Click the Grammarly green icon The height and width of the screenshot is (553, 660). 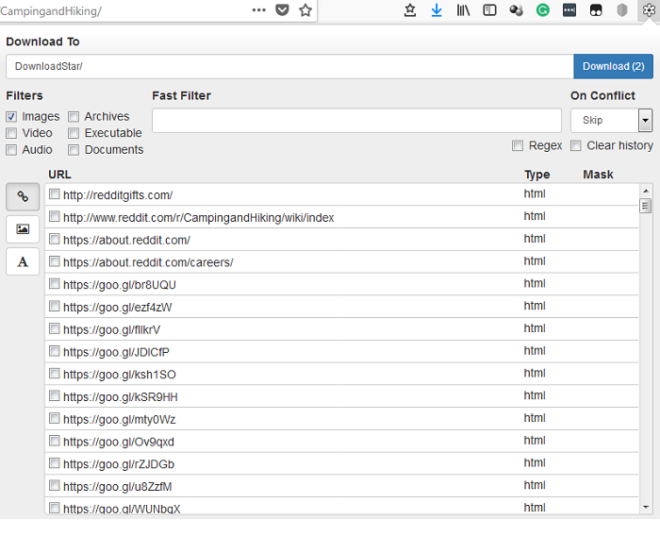point(543,10)
